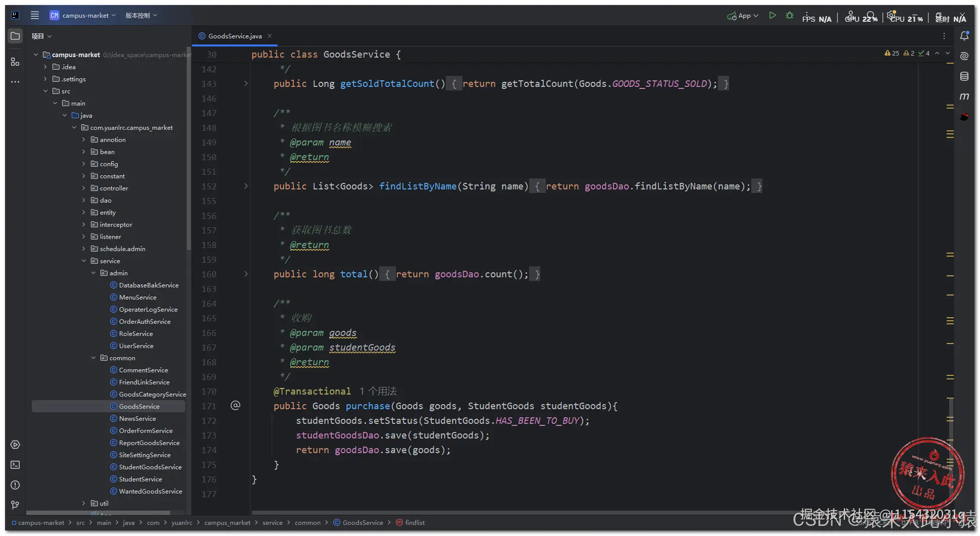Debug the App configuration
This screenshot has width=980, height=536.
point(790,15)
